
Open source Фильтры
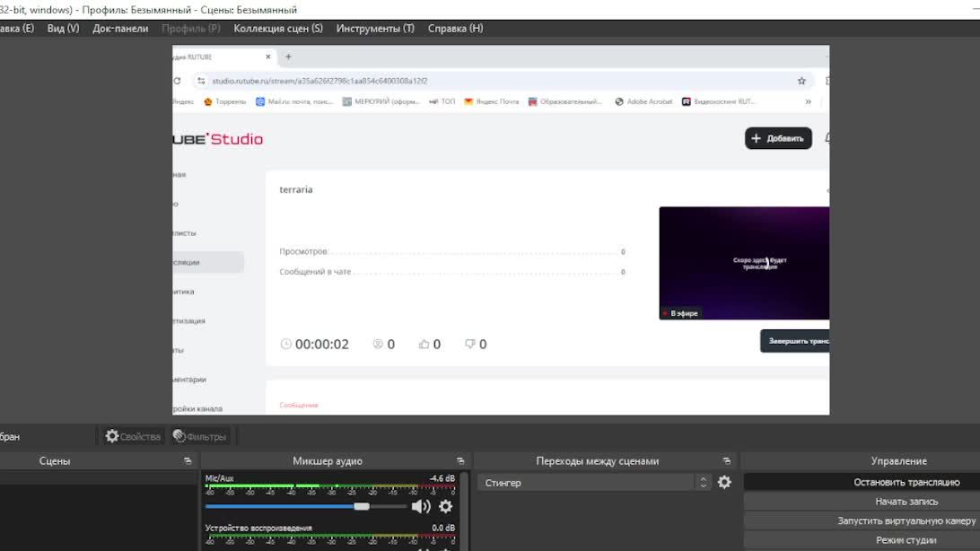click(x=199, y=436)
